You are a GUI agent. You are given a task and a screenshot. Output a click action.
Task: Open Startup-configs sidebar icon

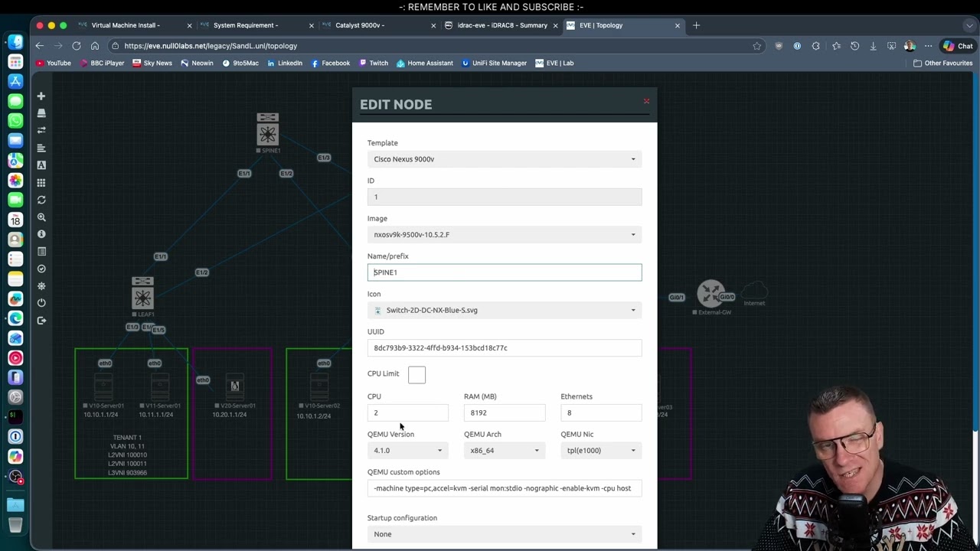[41, 148]
